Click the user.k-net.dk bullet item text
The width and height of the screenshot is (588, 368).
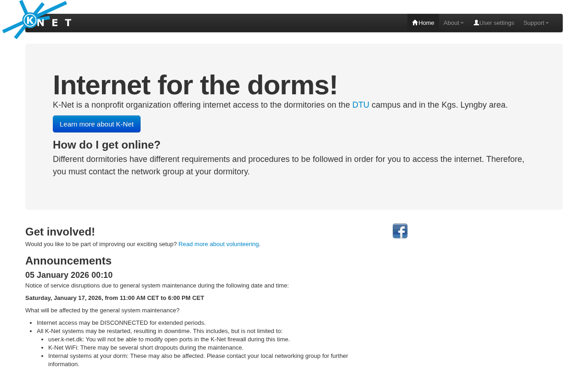coord(169,339)
